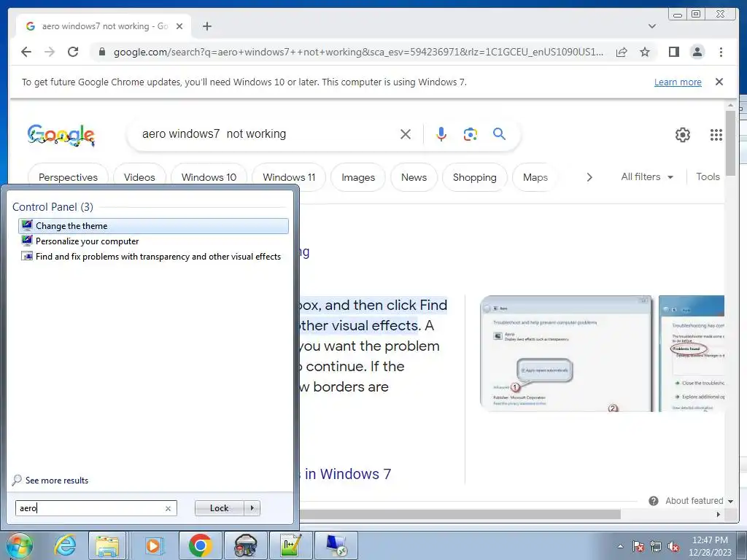The image size is (747, 560).
Task: Bookmark this page with star icon
Action: coord(645,52)
